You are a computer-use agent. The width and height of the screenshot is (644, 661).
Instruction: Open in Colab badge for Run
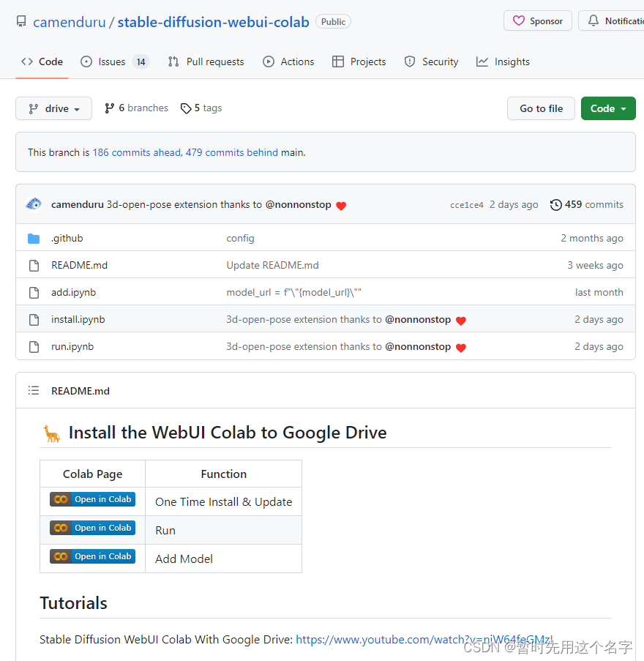pyautogui.click(x=92, y=528)
